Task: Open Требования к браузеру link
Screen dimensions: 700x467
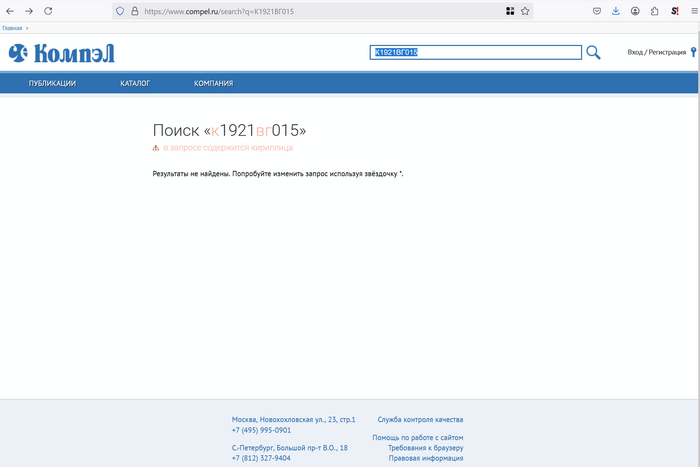Action: click(x=425, y=448)
